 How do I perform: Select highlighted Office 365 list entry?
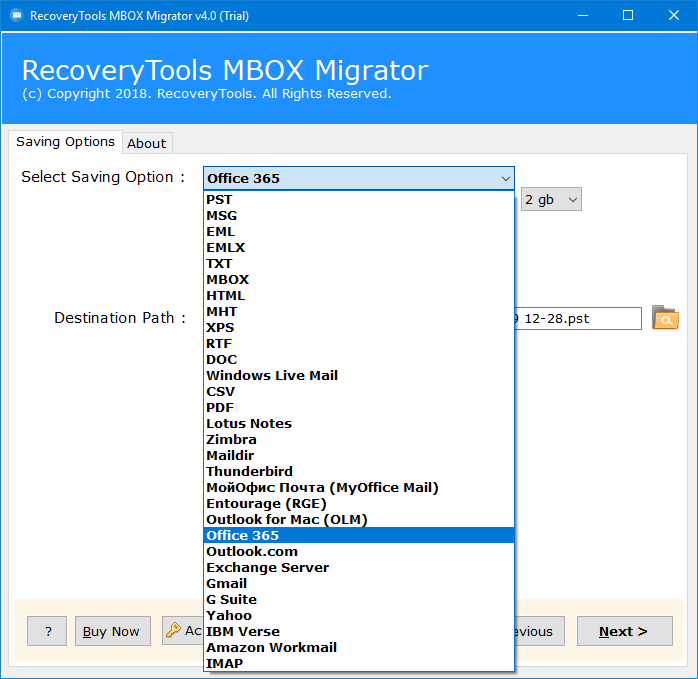[359, 536]
